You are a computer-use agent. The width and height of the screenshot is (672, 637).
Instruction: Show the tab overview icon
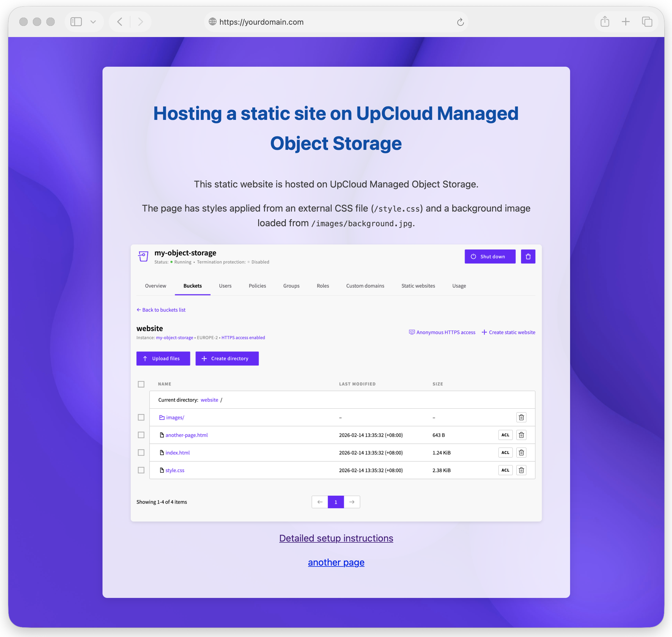click(647, 22)
